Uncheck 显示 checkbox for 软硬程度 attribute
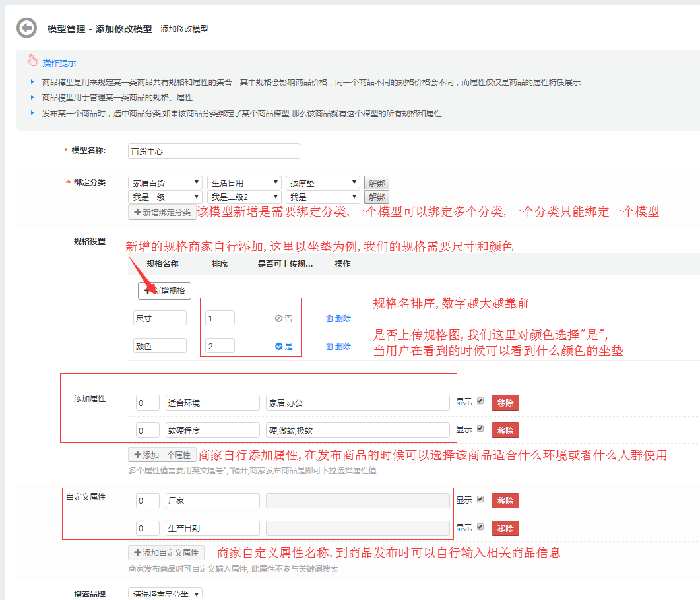This screenshot has height=600, width=700. (x=480, y=428)
